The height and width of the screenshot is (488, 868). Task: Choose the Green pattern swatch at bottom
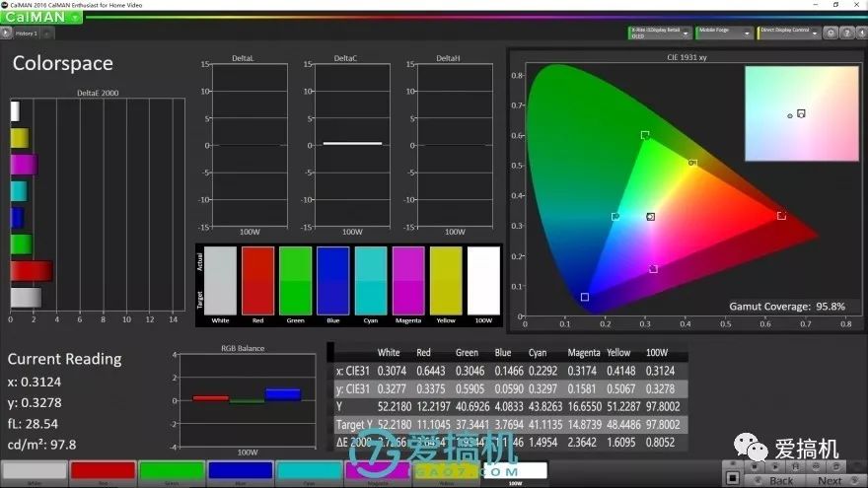pyautogui.click(x=171, y=471)
